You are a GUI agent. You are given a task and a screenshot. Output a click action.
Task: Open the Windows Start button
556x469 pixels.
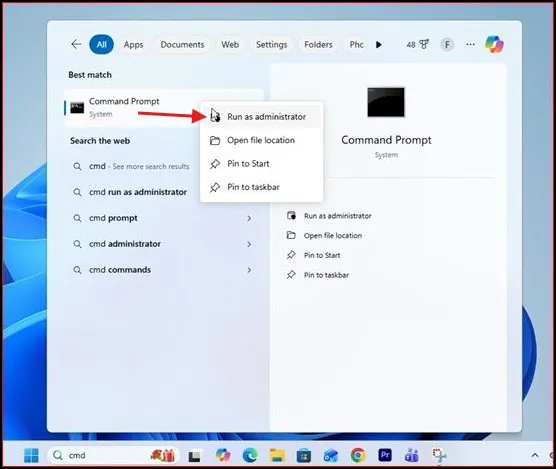(31, 455)
